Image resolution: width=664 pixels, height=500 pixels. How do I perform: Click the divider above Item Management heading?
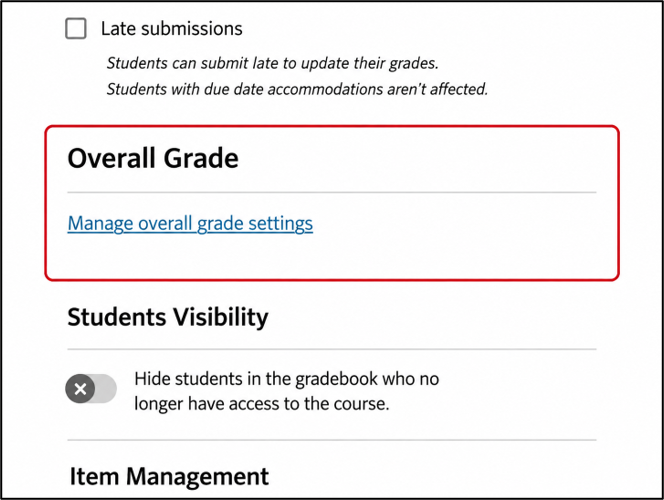332,440
